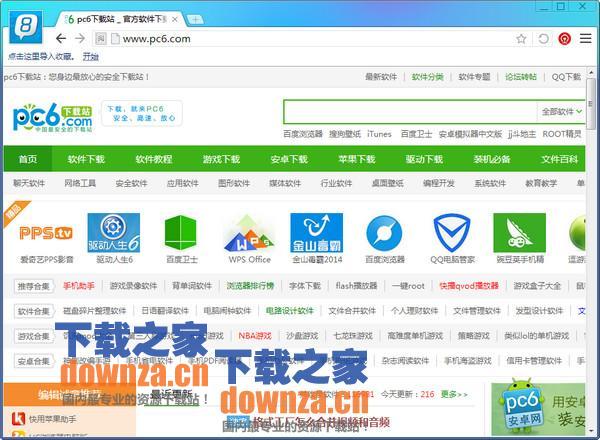Click the 开始 import bookmarks link
Viewport: 600px width, 440px height.
(x=91, y=57)
